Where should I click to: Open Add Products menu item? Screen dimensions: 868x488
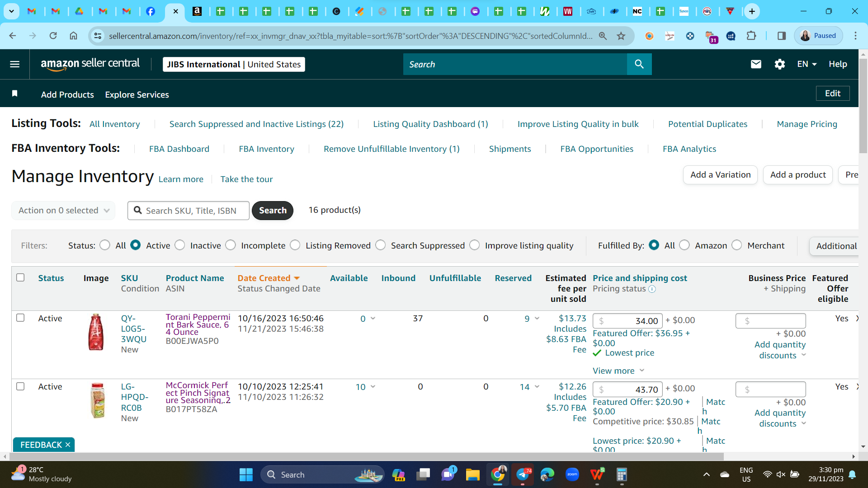[x=67, y=94]
